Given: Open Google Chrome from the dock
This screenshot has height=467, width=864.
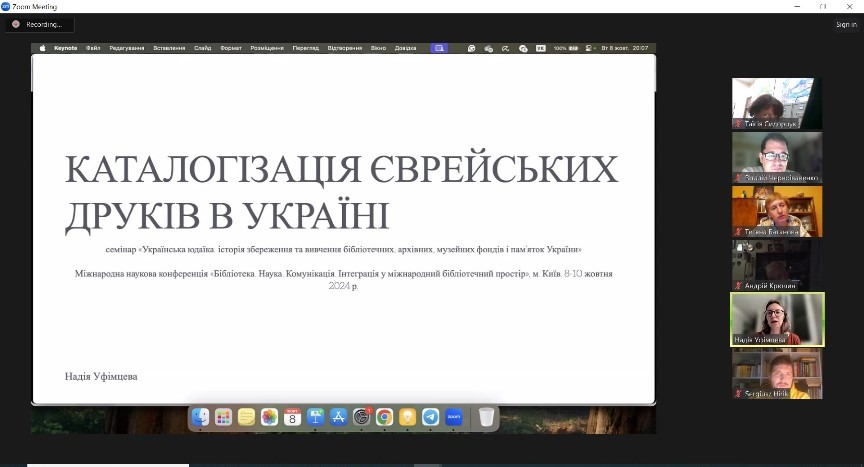Looking at the screenshot, I should pyautogui.click(x=384, y=417).
